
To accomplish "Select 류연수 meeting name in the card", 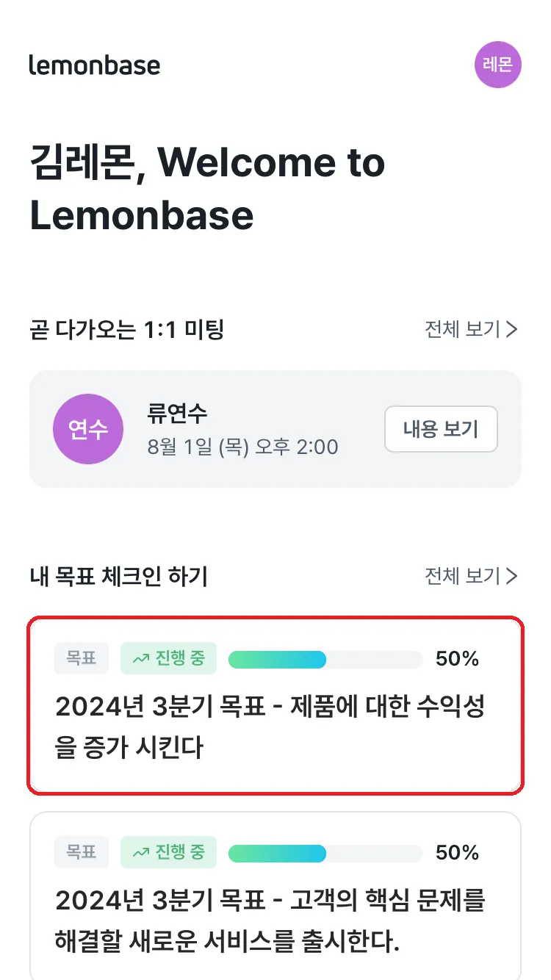I will click(x=178, y=414).
